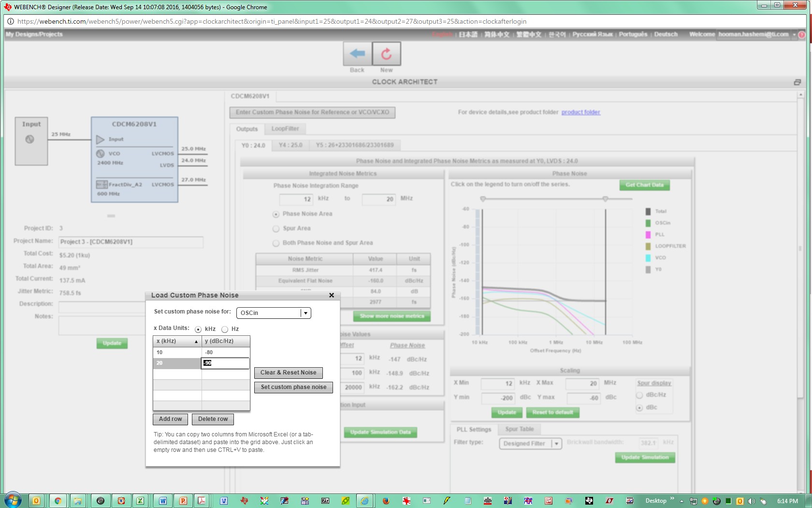Click Enter Custom Phase Noise for Reference button
This screenshot has height=508, width=812.
pos(312,112)
